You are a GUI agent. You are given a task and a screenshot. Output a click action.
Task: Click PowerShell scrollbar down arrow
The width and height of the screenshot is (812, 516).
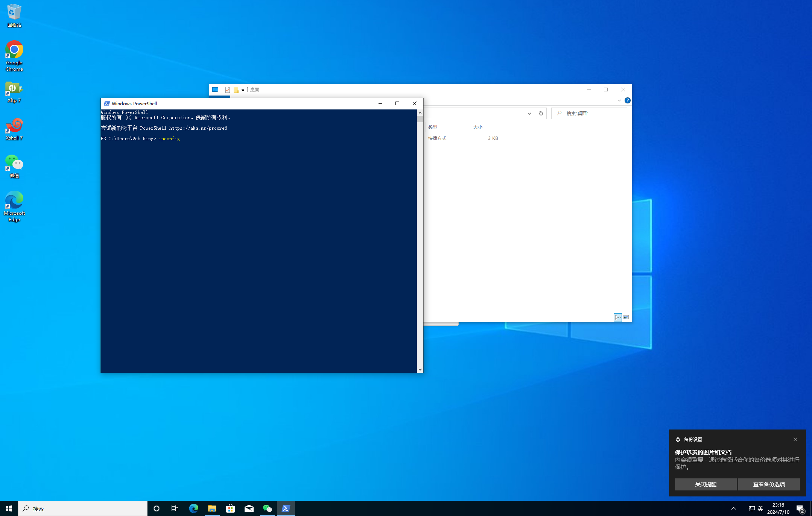tap(420, 370)
